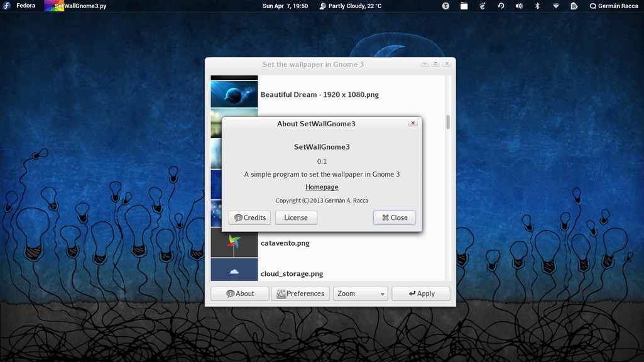Minimize the Set the wallpaper window
Screen dimensions: 644x362
(x=425, y=64)
